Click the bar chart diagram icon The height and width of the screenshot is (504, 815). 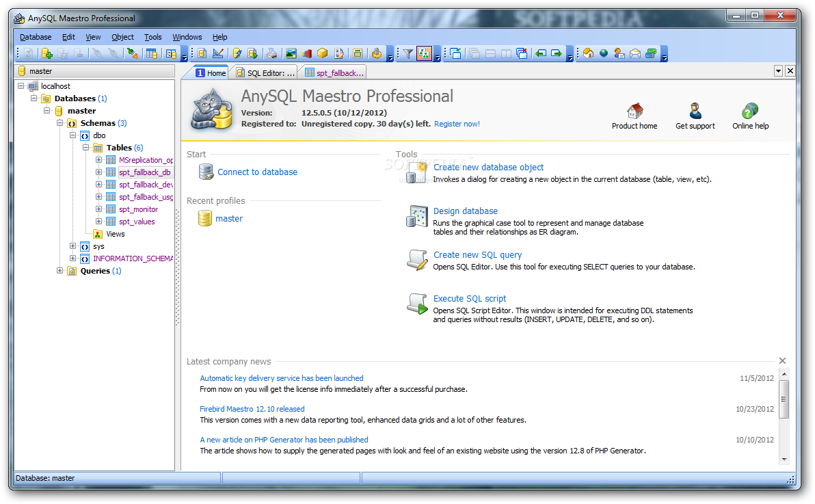pyautogui.click(x=307, y=53)
